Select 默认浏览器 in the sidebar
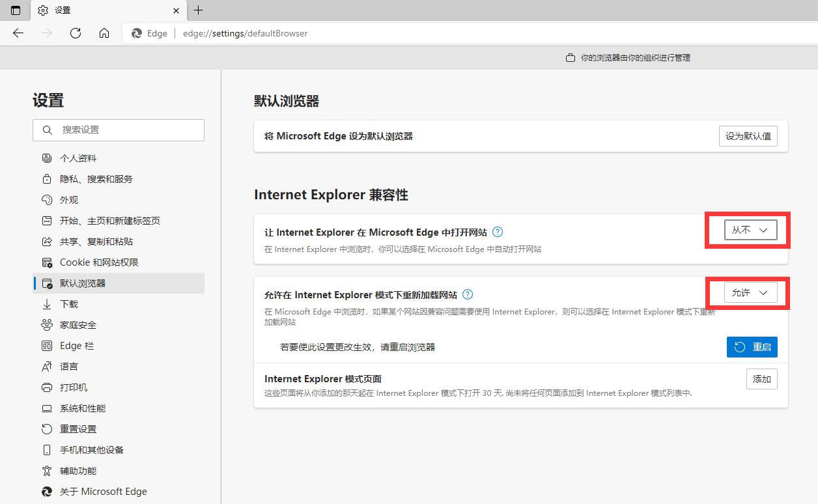Image resolution: width=818 pixels, height=504 pixels. [119, 283]
